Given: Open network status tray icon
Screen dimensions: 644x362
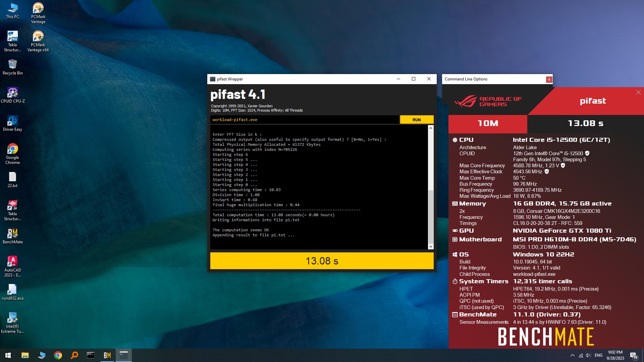Looking at the screenshot, I should point(581,355).
